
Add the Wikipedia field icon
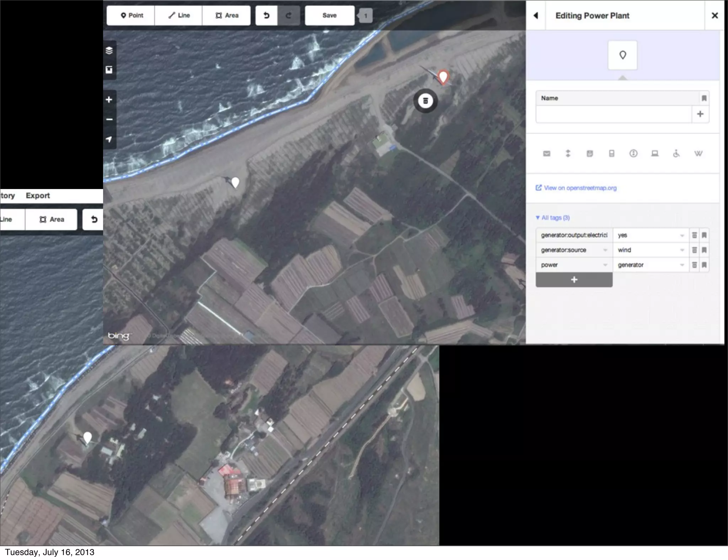click(x=698, y=154)
